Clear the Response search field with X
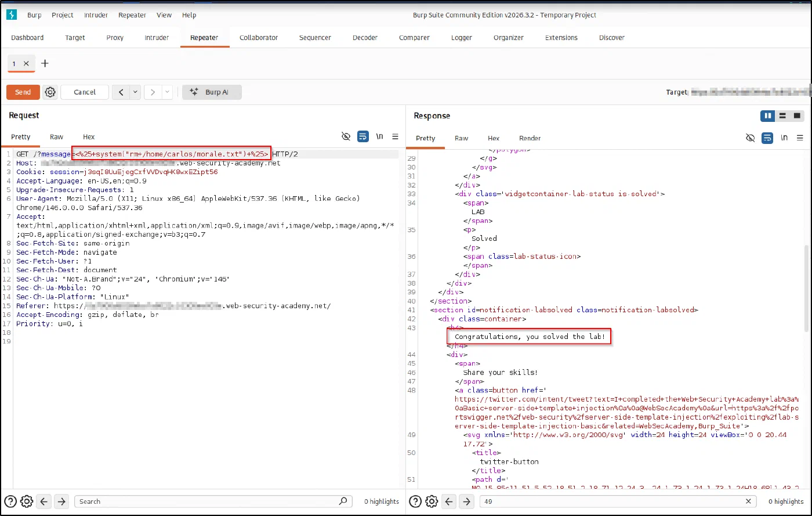 749,501
